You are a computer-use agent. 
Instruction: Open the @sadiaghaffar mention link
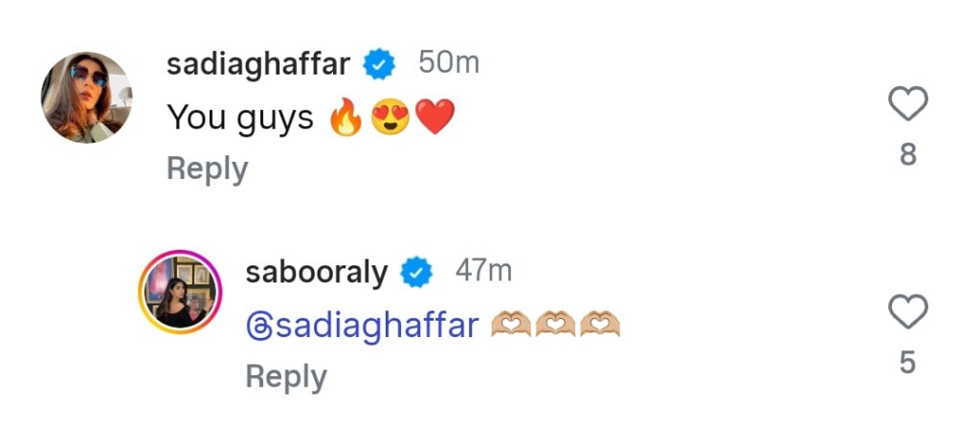(x=362, y=326)
